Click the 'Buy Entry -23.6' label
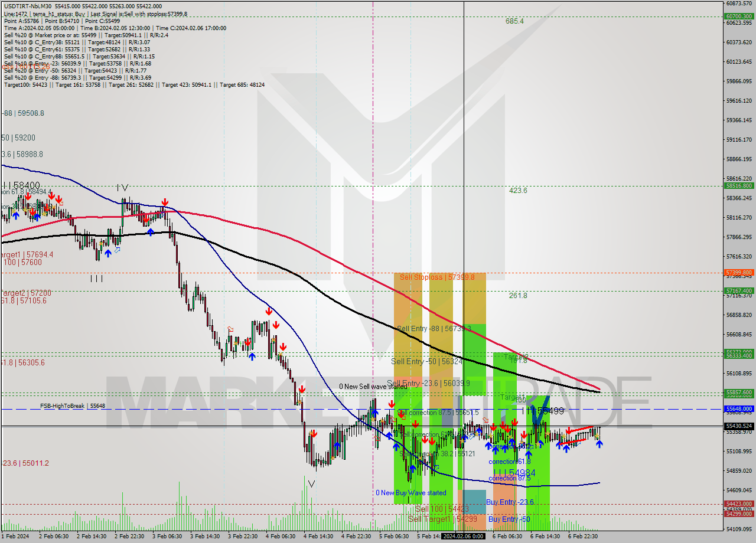 (510, 502)
